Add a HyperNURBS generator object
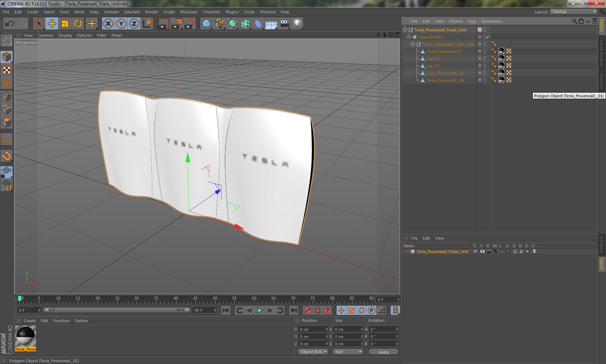The height and width of the screenshot is (364, 606). click(232, 24)
